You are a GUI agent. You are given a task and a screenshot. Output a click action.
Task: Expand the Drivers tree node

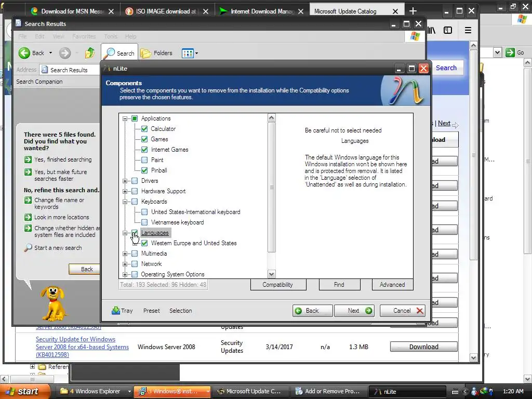pyautogui.click(x=125, y=181)
